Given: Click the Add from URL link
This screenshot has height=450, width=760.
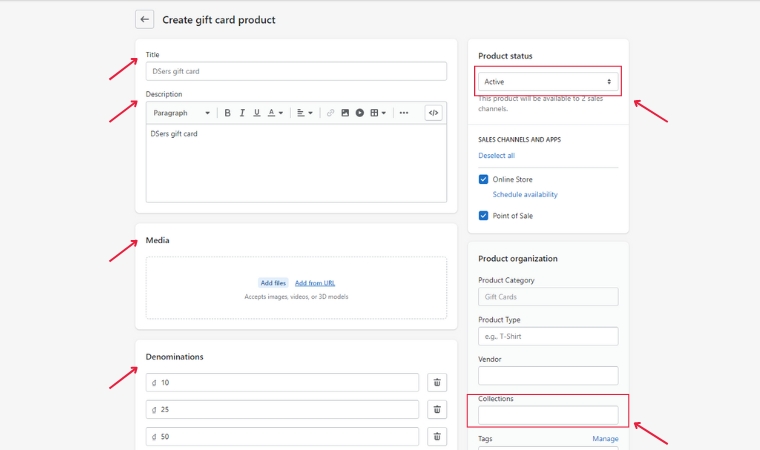Looking at the screenshot, I should click(x=315, y=283).
